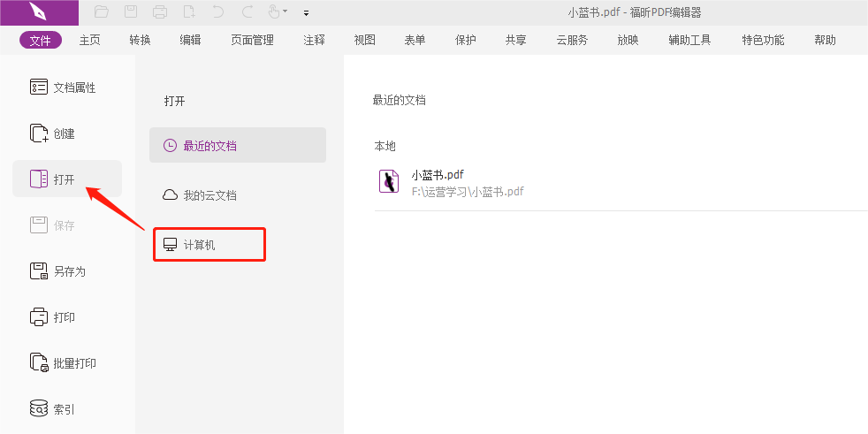
Task: Open the quick access toolbar customize arrow
Action: 306,12
